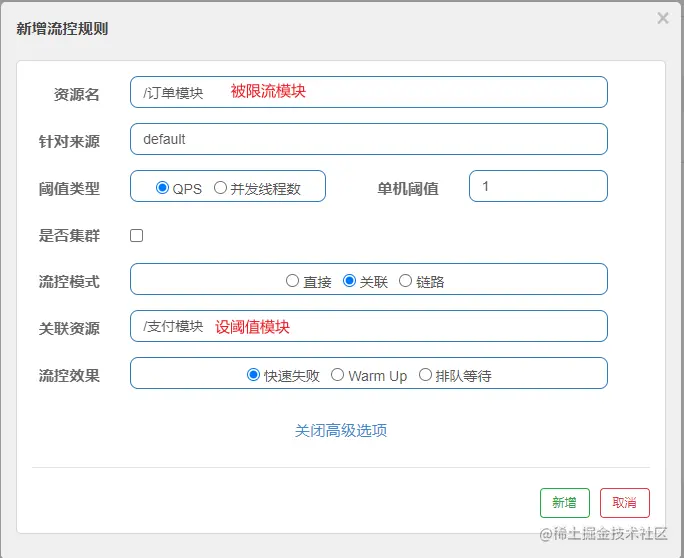Select 链路 flow control mode
Screen dimensions: 684x558
point(405,281)
